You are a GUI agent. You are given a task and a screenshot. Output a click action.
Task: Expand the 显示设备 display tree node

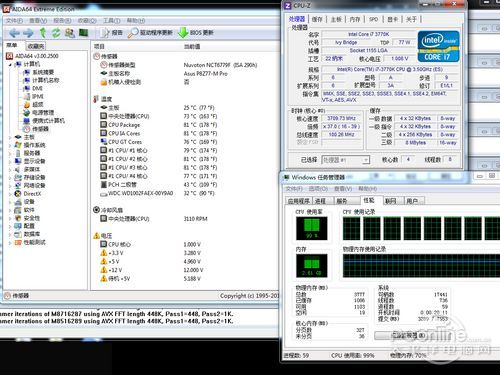click(x=10, y=161)
